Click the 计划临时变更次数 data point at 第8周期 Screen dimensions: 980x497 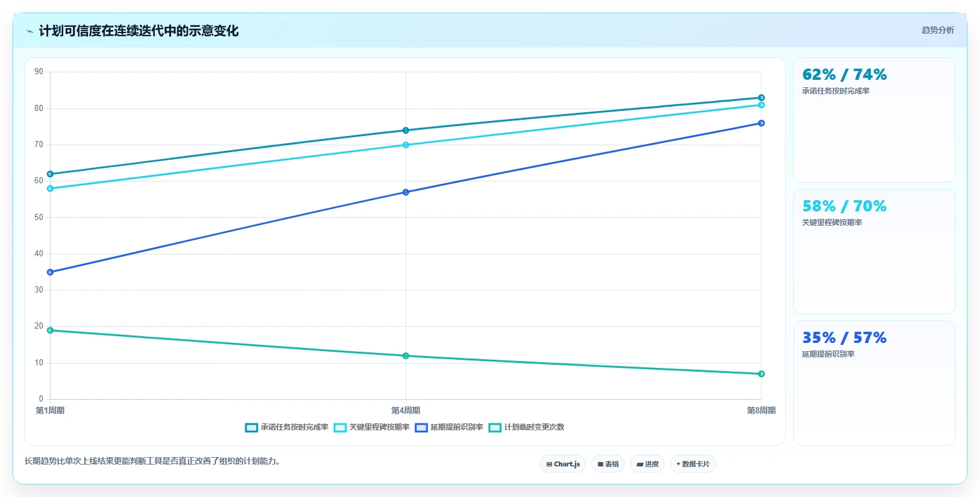coord(761,374)
